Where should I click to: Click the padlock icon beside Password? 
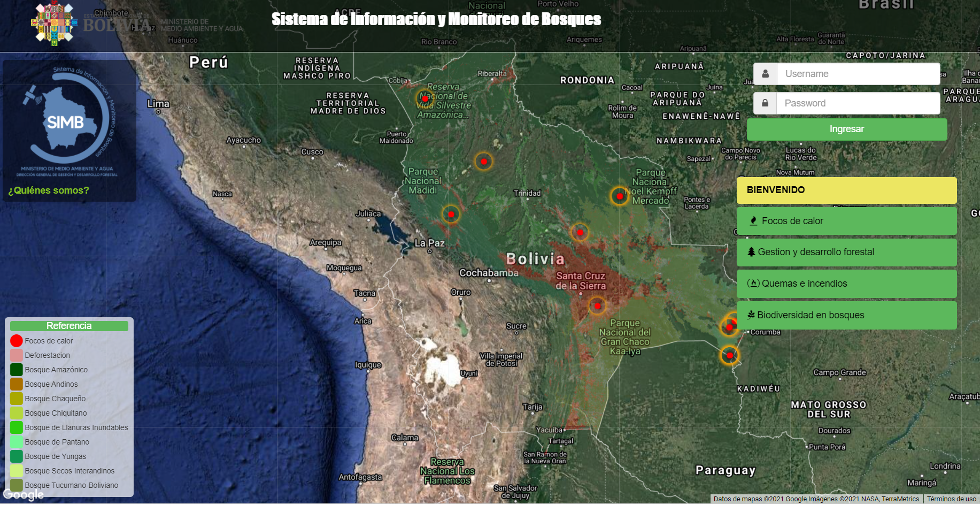coord(766,103)
